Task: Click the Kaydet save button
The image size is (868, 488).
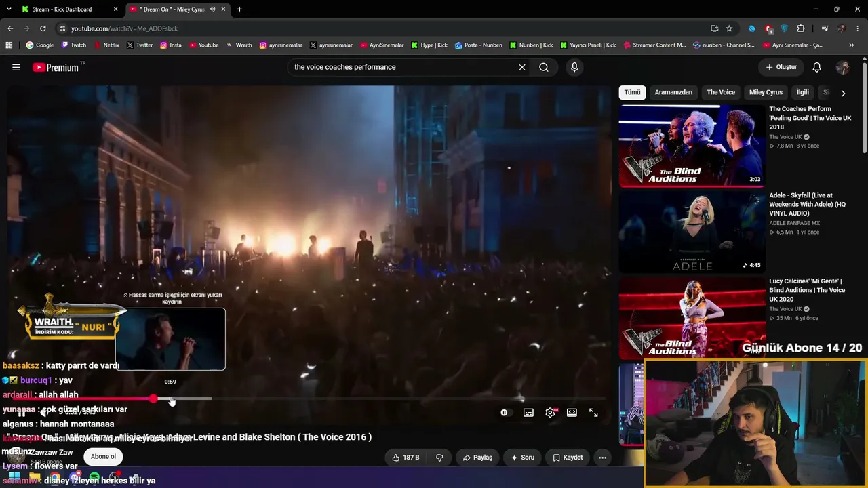Action: [x=568, y=457]
